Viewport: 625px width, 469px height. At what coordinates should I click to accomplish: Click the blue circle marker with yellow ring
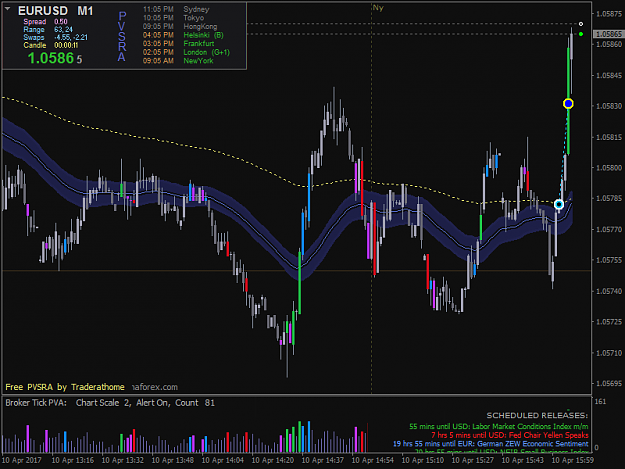point(568,104)
